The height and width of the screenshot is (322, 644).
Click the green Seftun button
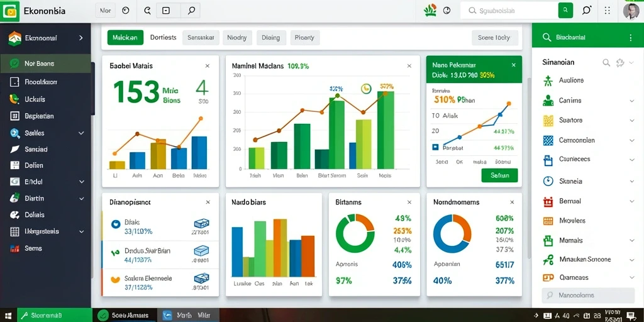point(499,175)
